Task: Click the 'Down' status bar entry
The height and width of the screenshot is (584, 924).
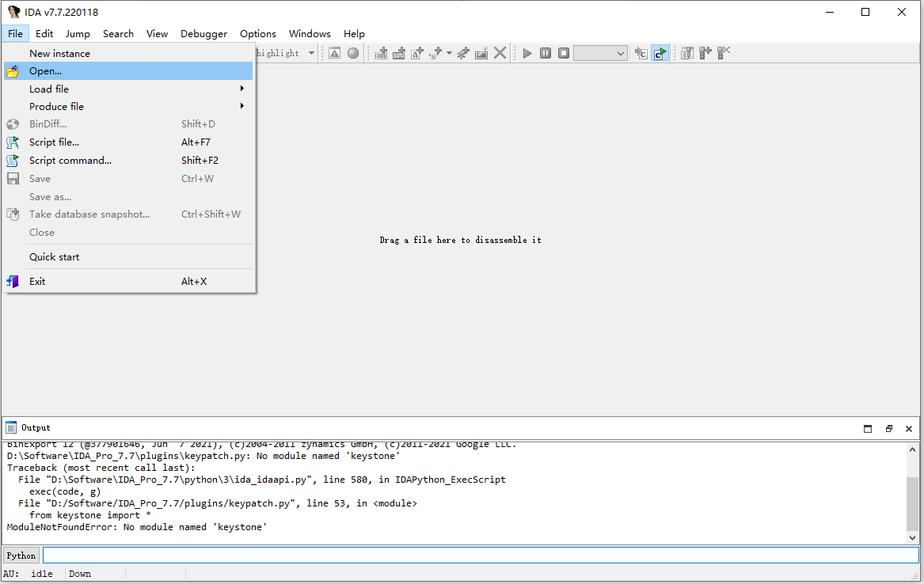Action: [x=79, y=574]
